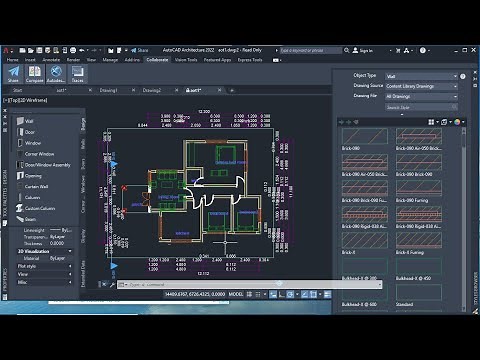
Task: Select the Window tool in the palette
Action: [29, 143]
